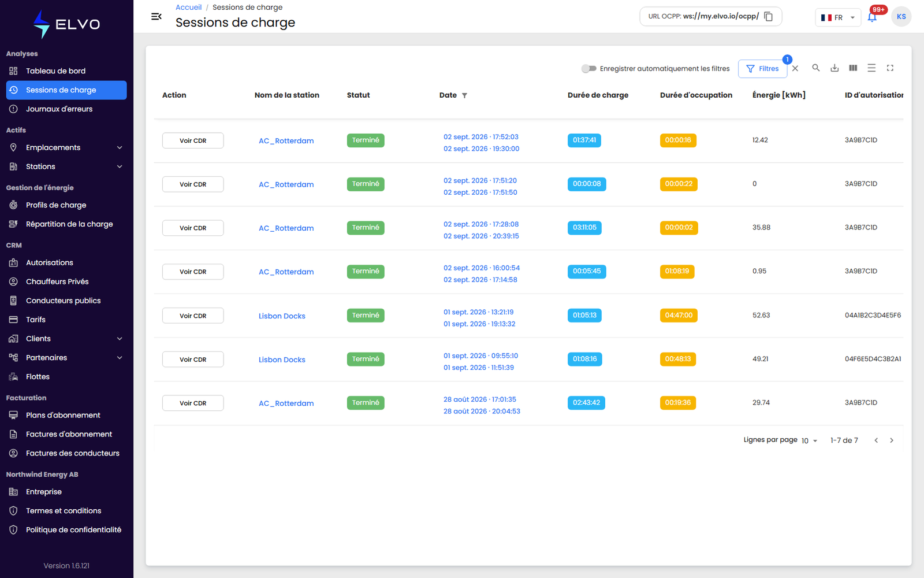Open column visibility icon
This screenshot has width=924, height=578.
(x=853, y=68)
